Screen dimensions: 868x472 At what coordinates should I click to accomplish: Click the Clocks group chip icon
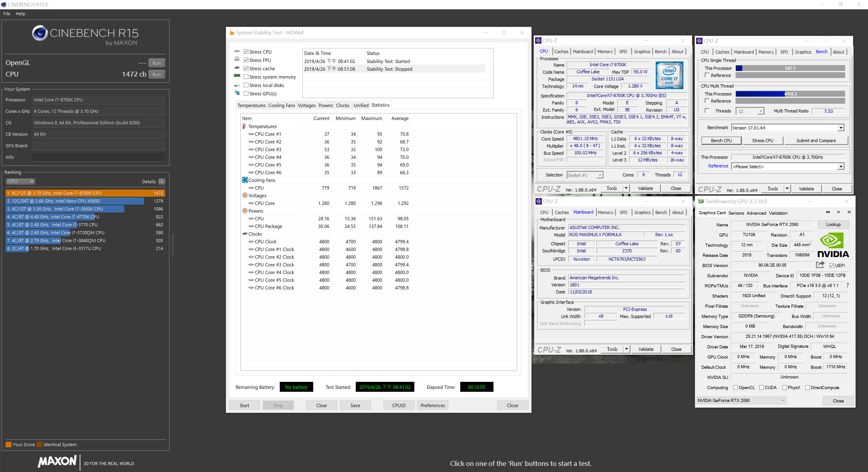pyautogui.click(x=245, y=234)
